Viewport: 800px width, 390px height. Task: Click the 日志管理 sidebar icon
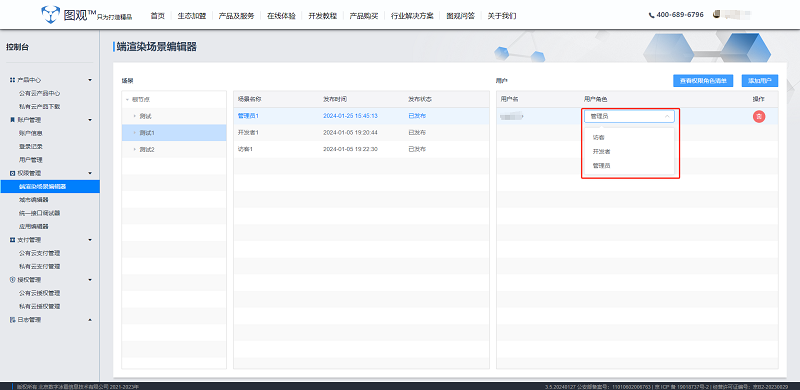[12, 320]
